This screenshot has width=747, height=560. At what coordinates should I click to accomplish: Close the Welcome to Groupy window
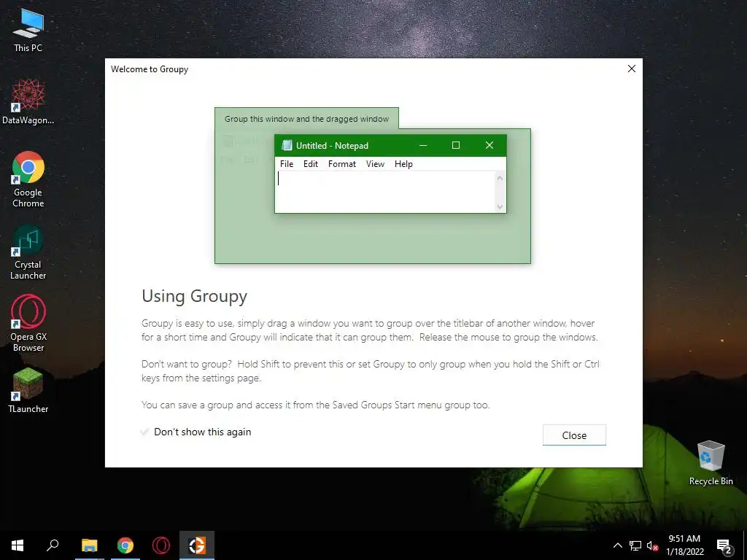point(632,69)
